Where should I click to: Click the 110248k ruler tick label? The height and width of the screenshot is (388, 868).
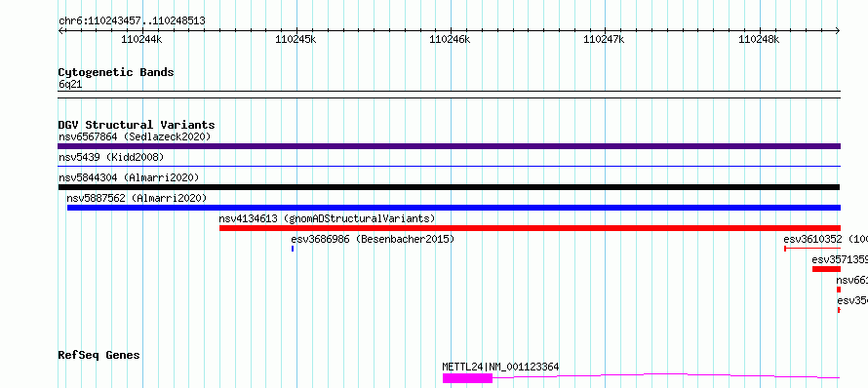[759, 39]
